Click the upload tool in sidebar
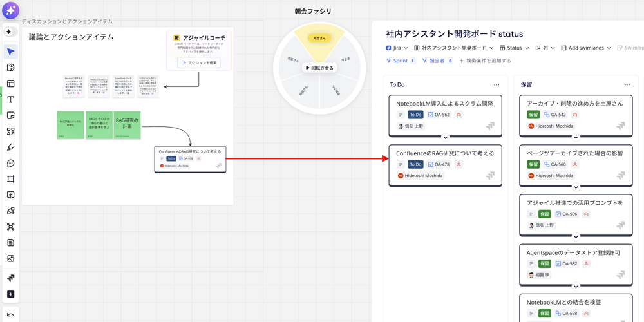644x322 pixels. pos(11,194)
